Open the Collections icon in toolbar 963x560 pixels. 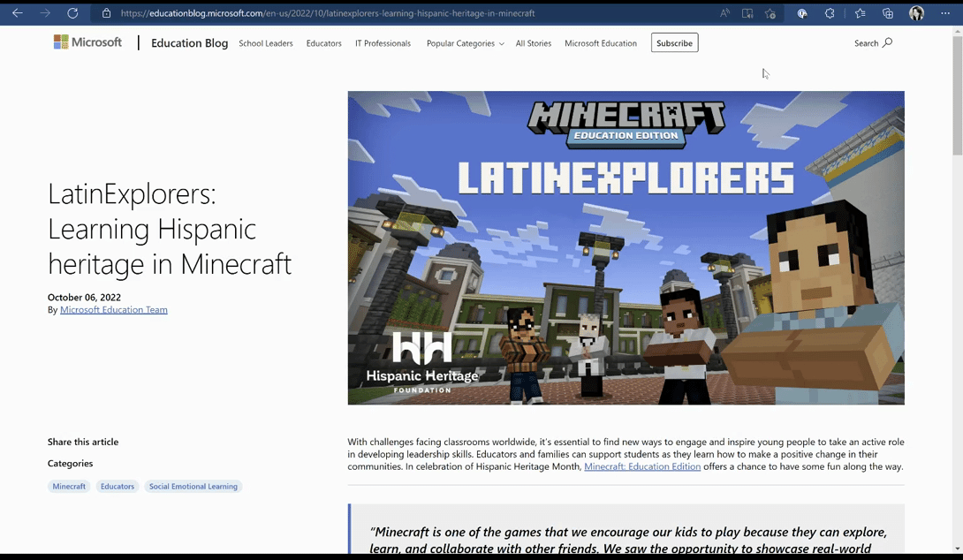click(x=888, y=13)
